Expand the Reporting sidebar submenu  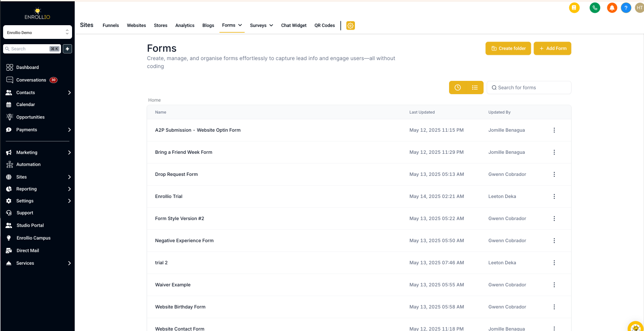(69, 189)
